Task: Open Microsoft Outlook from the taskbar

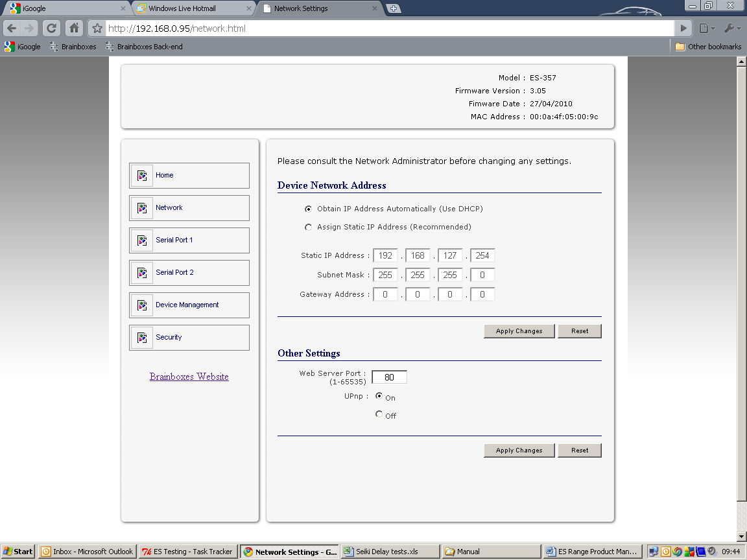Action: point(86,551)
